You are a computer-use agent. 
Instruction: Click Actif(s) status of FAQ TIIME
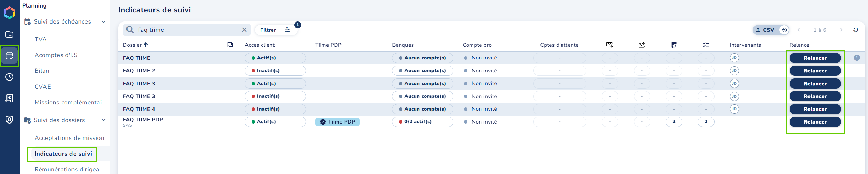(x=275, y=58)
